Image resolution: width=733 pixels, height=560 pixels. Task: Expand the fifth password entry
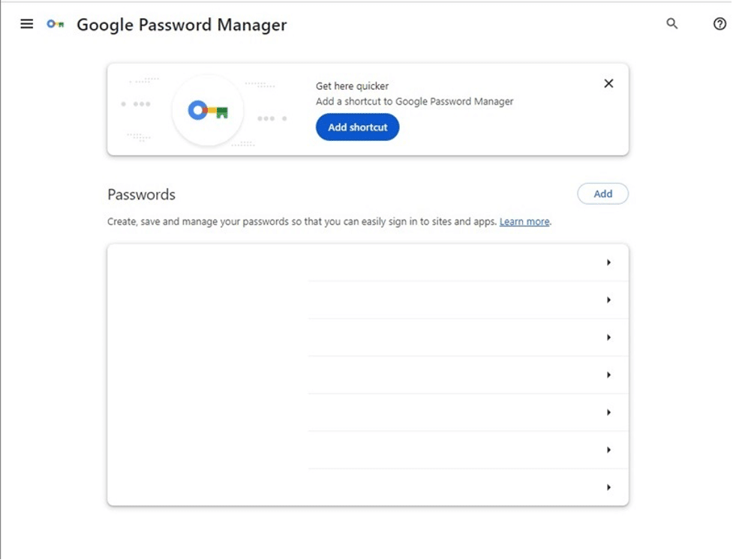point(610,412)
